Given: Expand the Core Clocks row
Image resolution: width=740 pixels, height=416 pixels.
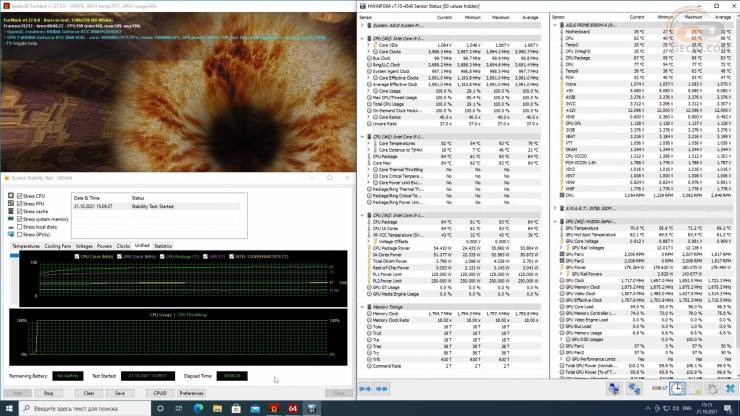Looking at the screenshot, I should (370, 51).
